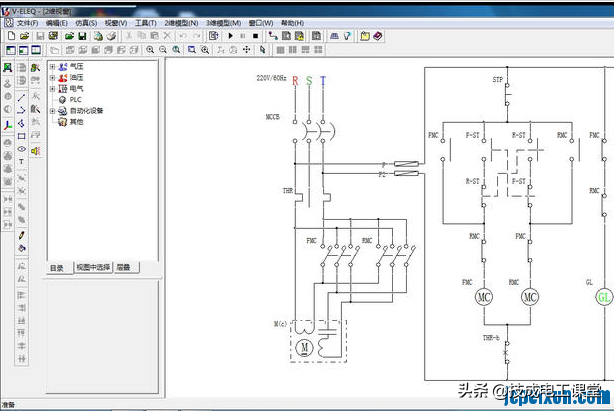This screenshot has height=411, width=614.
Task: Click the motor M symbol in the diagram
Action: point(304,347)
